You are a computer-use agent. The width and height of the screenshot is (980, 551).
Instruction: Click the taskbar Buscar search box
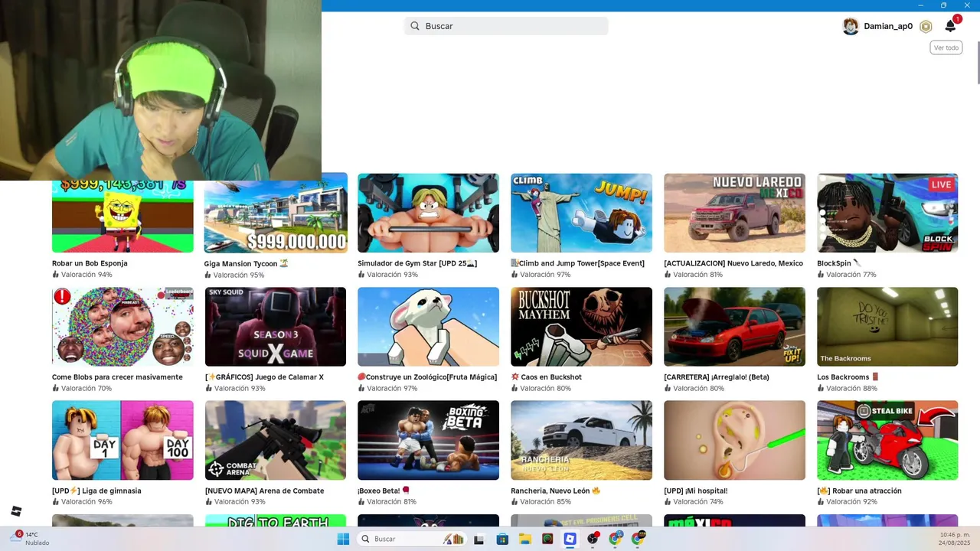pyautogui.click(x=413, y=539)
